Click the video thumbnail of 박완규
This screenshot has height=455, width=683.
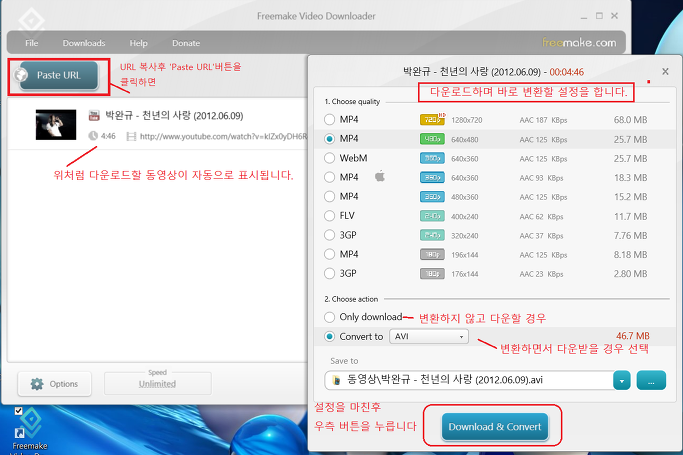click(x=56, y=125)
